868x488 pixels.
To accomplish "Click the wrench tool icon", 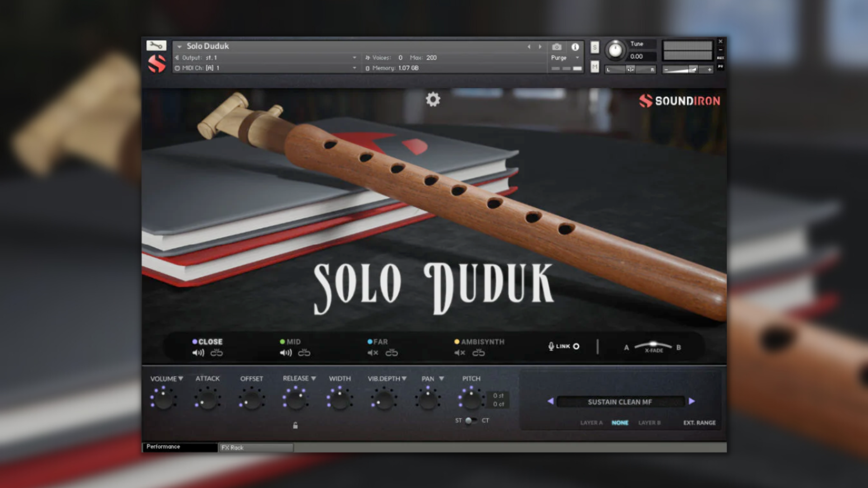I will (x=156, y=45).
